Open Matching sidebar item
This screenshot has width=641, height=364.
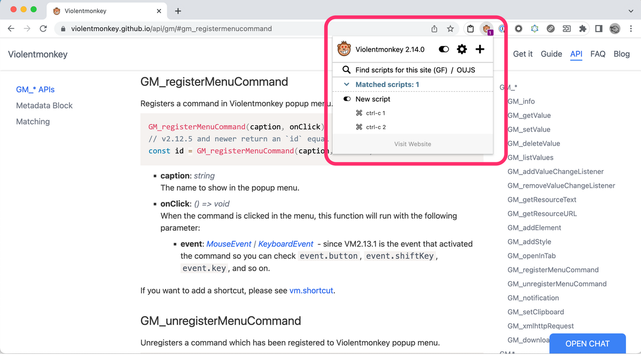point(33,122)
